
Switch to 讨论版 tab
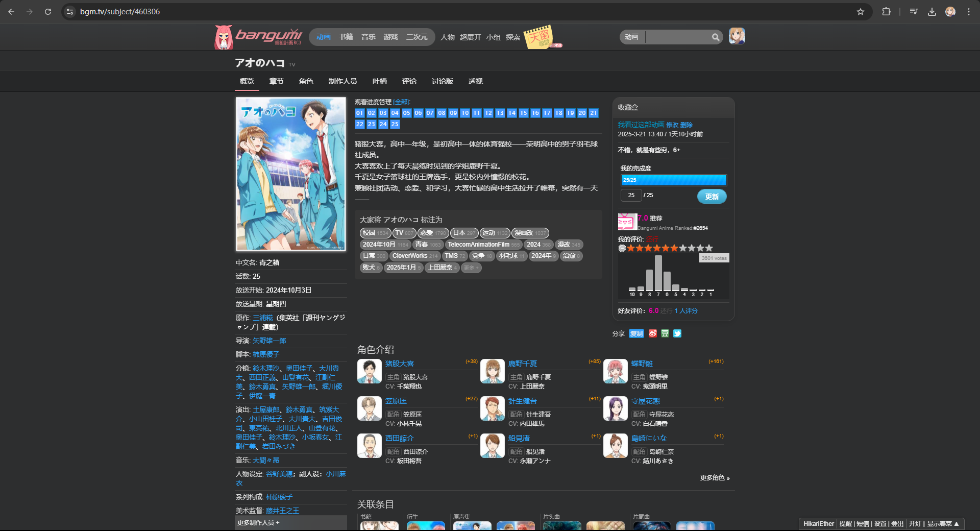443,81
